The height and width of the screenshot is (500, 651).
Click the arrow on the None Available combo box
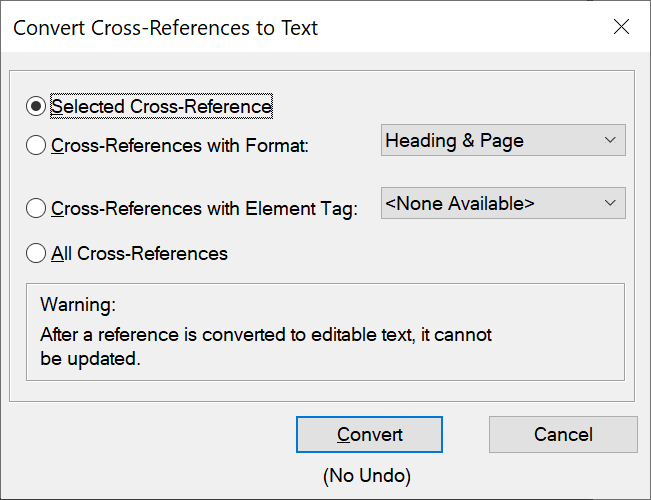coord(610,203)
